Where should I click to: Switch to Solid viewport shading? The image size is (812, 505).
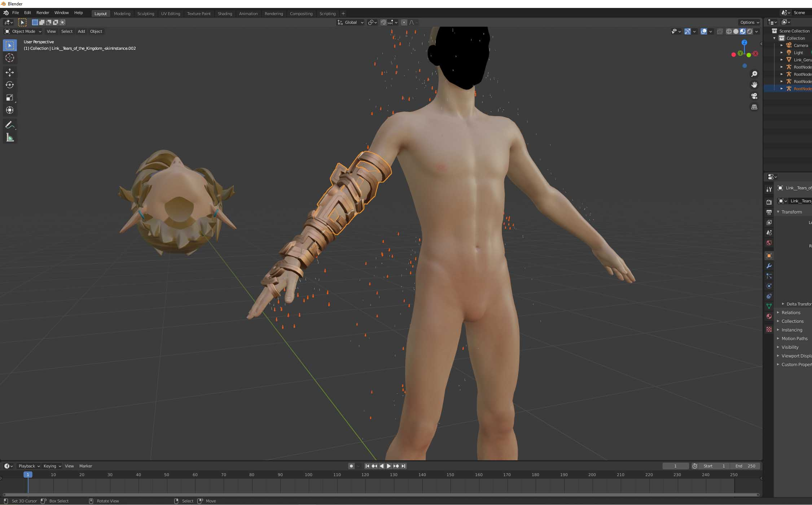[x=736, y=31]
